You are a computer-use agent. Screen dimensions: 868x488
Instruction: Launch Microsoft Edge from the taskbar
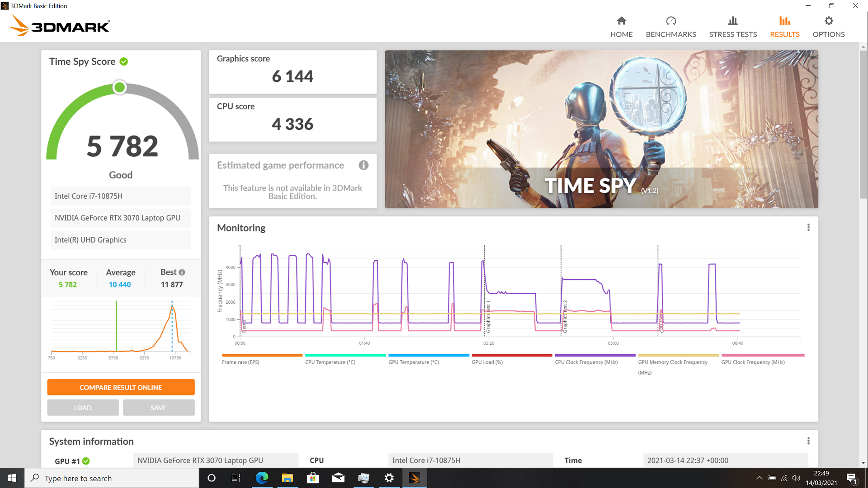262,478
